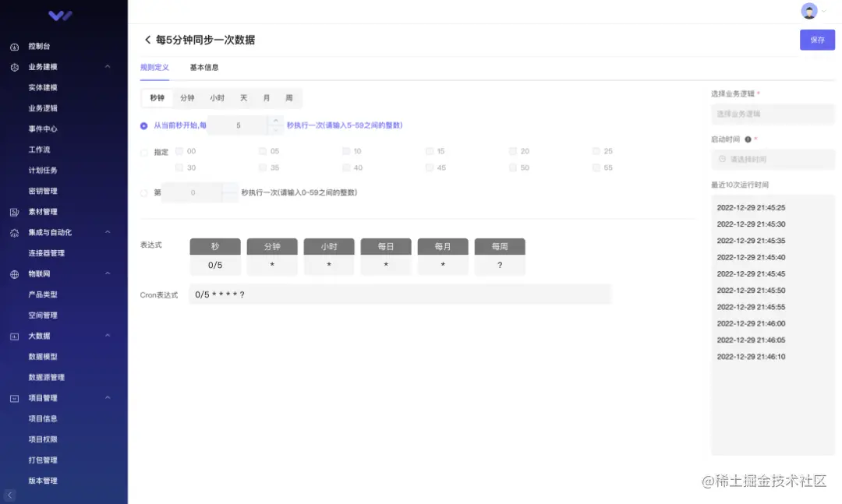The height and width of the screenshot is (504, 842).
Task: Click the 第 N 秒 input showing 0
Action: (193, 192)
